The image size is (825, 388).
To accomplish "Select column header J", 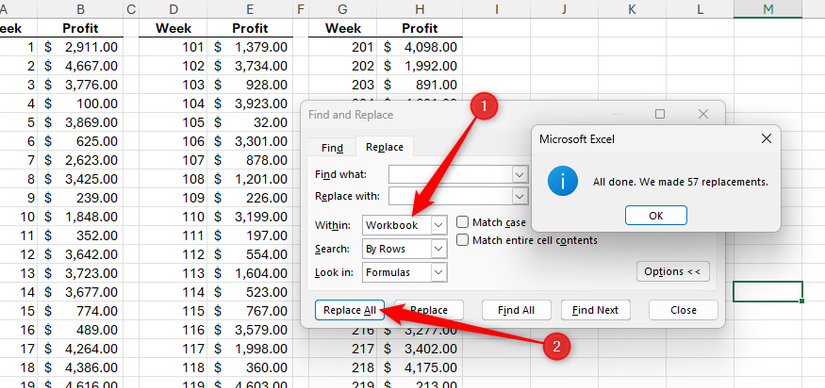I will (564, 9).
